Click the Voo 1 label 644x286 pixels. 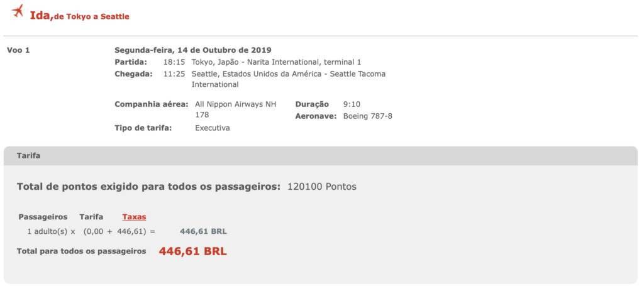point(18,50)
